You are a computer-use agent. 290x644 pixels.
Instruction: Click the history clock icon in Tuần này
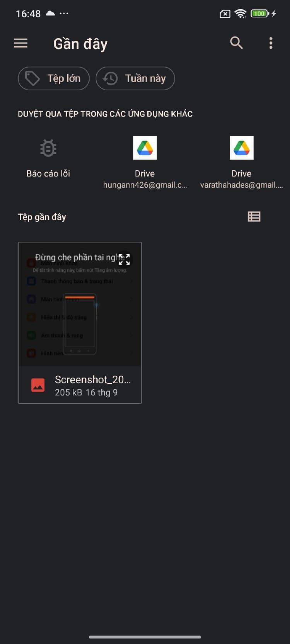110,78
